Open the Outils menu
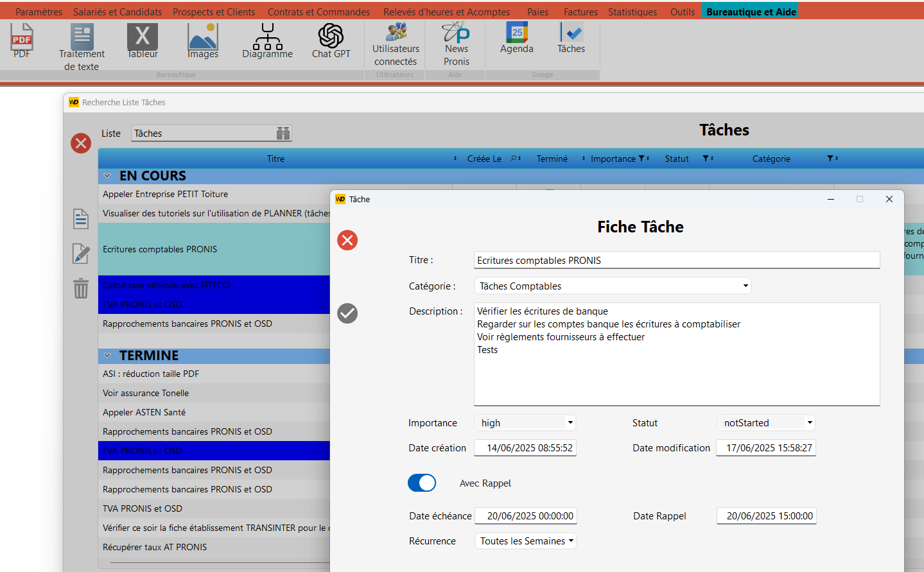This screenshot has width=924, height=572. (683, 12)
